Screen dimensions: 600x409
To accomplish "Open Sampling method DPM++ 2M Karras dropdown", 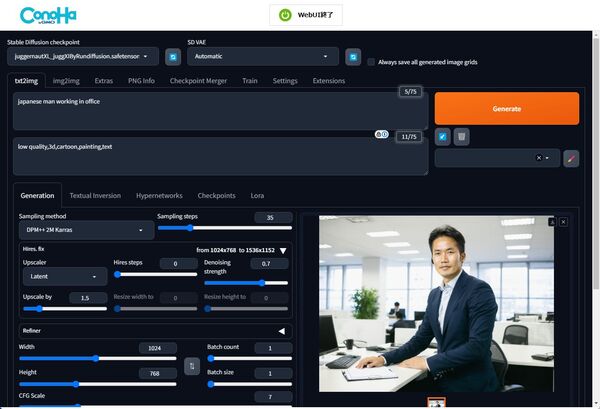I will (x=86, y=230).
